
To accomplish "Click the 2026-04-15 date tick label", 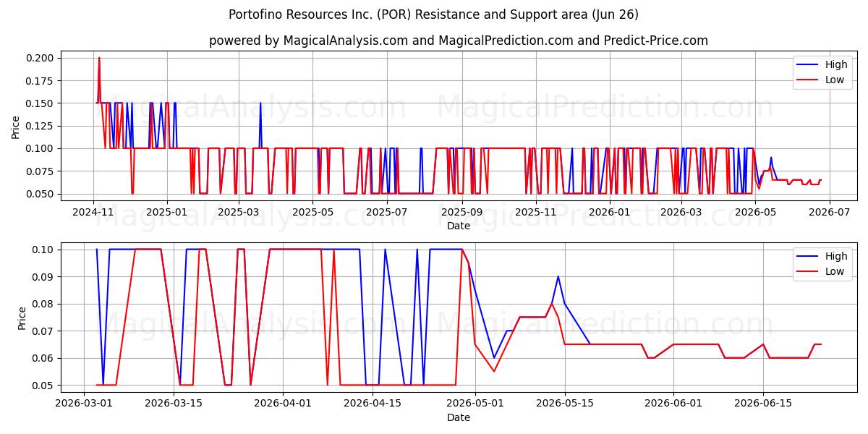I will (x=373, y=404).
